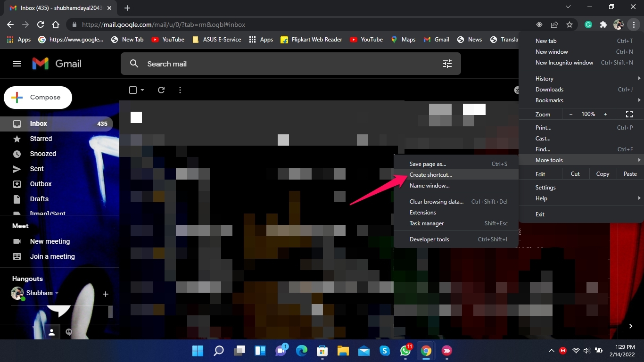
Task: Open the Extensions puzzle icon
Action: click(603, 25)
